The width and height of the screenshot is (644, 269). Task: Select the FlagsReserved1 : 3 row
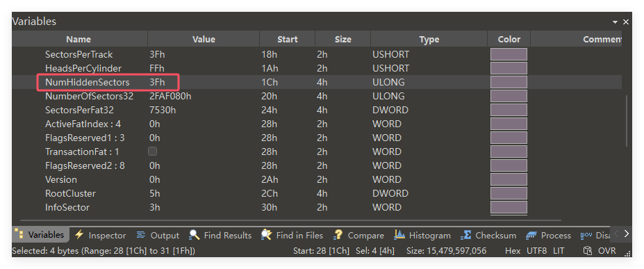click(x=316, y=138)
